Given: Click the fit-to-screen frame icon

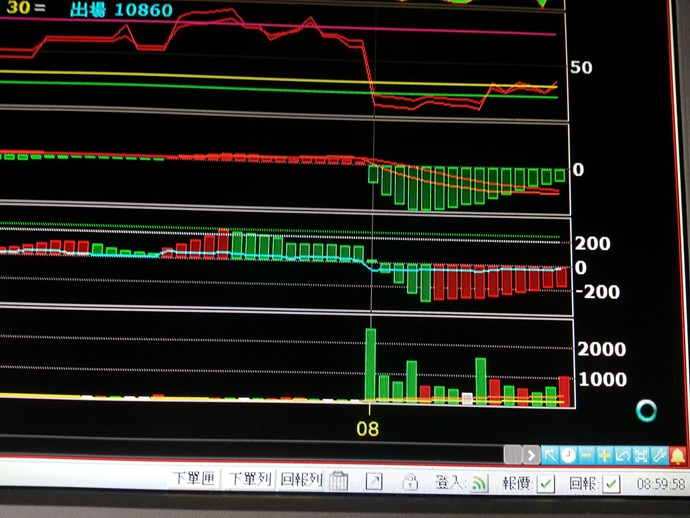Looking at the screenshot, I should (x=641, y=456).
